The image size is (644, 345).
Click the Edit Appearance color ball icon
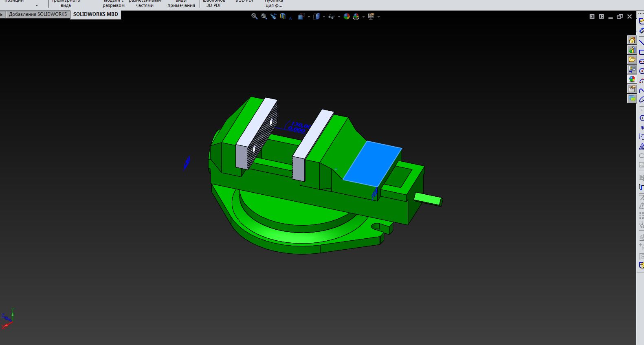347,16
